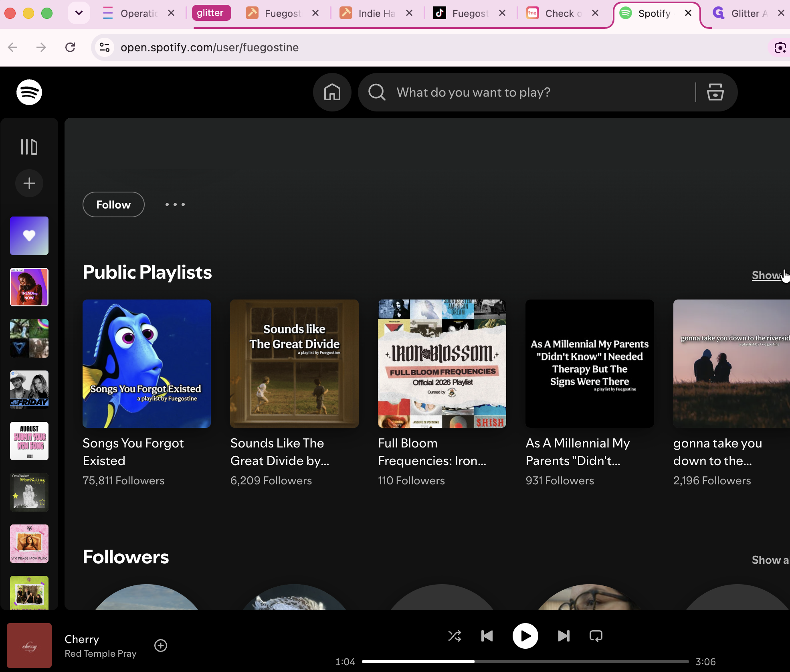Click Songs You Forgot Existed title
This screenshot has height=672, width=790.
[133, 452]
